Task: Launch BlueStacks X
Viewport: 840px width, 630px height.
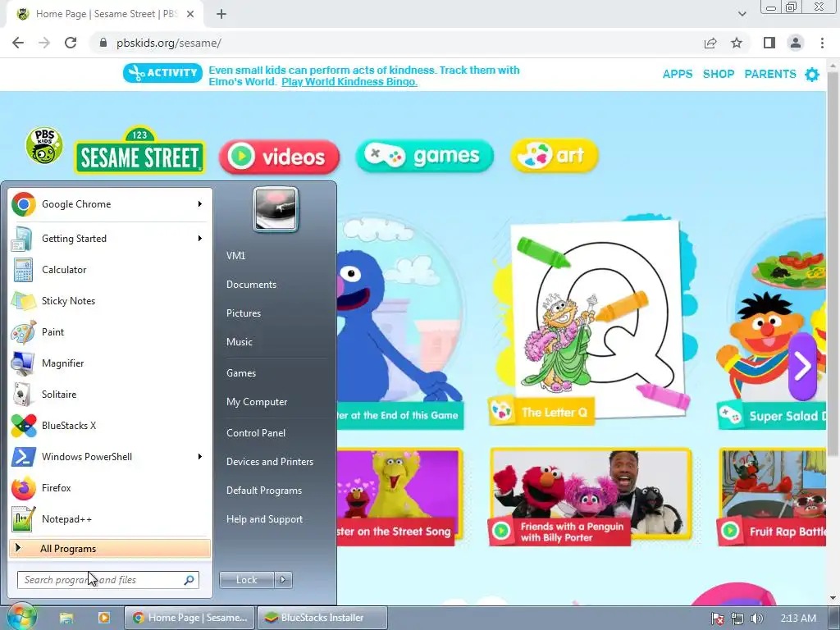Action: [110, 426]
